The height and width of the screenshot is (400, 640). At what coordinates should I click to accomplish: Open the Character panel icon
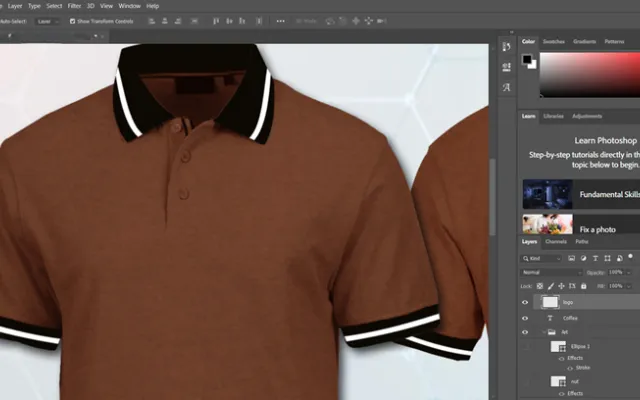(x=506, y=88)
